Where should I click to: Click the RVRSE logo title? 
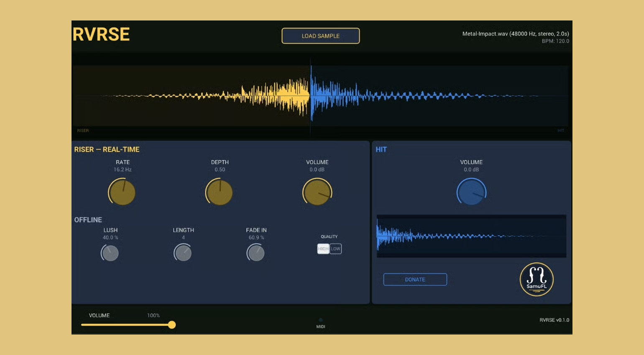101,34
